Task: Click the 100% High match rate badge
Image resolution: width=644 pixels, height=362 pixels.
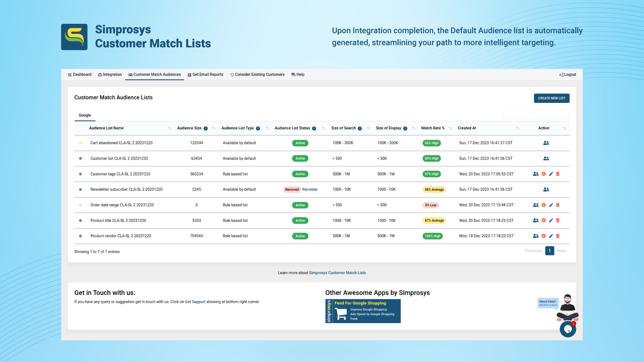Action: [432, 236]
